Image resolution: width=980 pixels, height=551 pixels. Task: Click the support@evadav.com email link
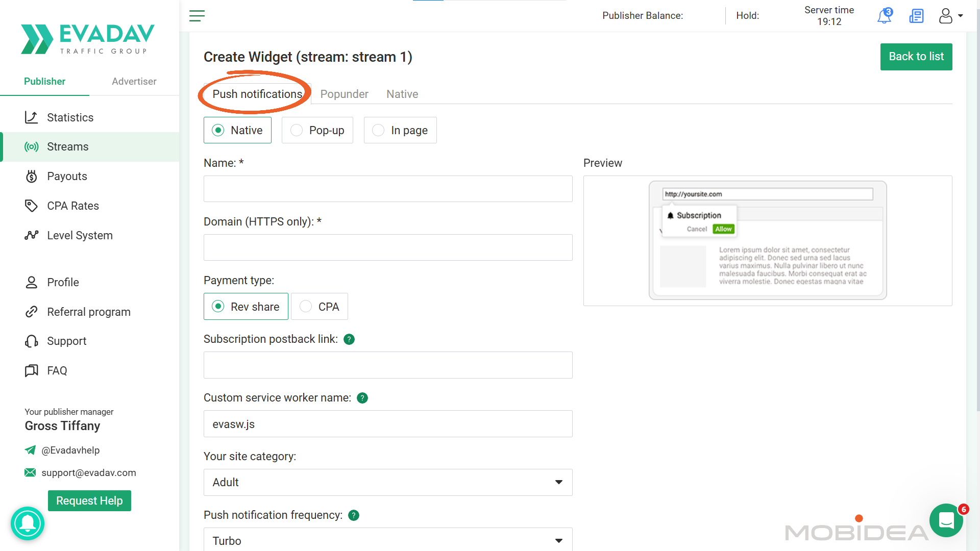(x=81, y=472)
